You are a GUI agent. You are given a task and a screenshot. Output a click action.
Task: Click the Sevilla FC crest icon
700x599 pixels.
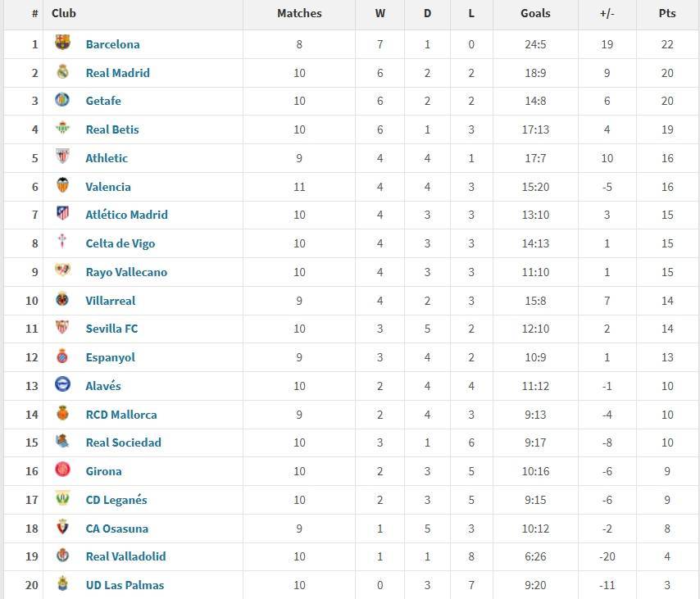click(62, 328)
